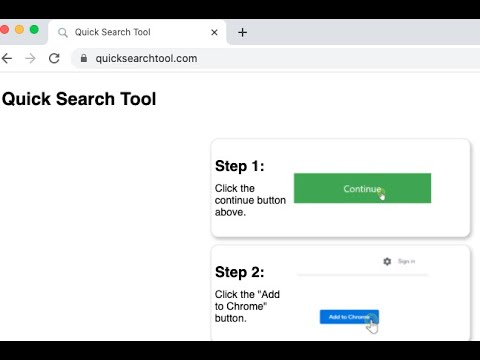Click the yellow minimize window button
Viewport: 480px width, 360px height.
point(19,30)
